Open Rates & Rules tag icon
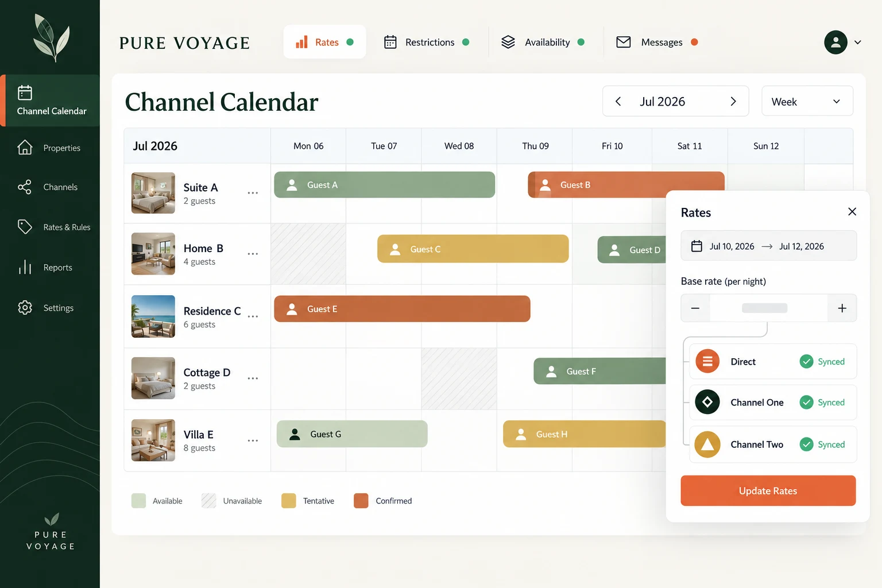 (25, 227)
